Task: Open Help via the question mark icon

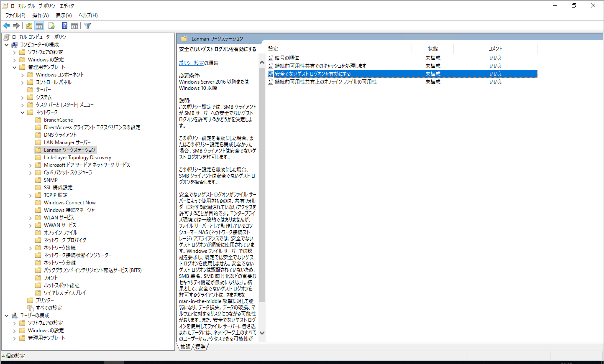Action: [x=65, y=25]
